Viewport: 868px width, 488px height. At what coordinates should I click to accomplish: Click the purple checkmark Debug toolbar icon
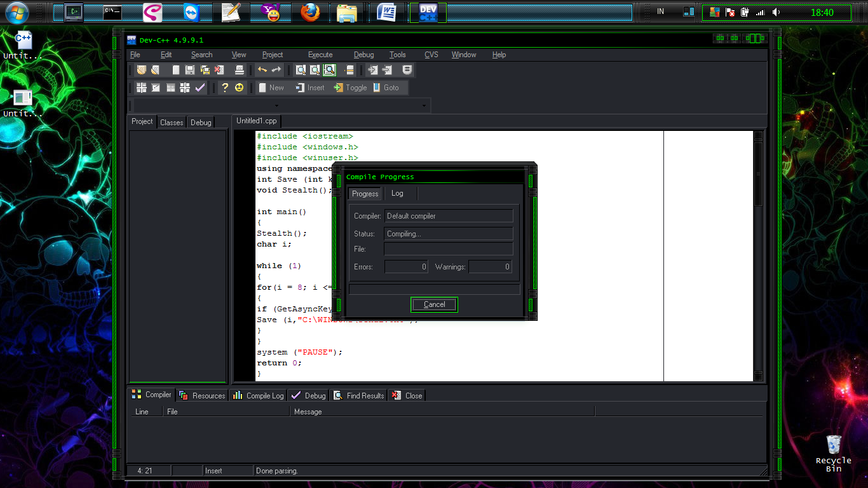coord(200,88)
